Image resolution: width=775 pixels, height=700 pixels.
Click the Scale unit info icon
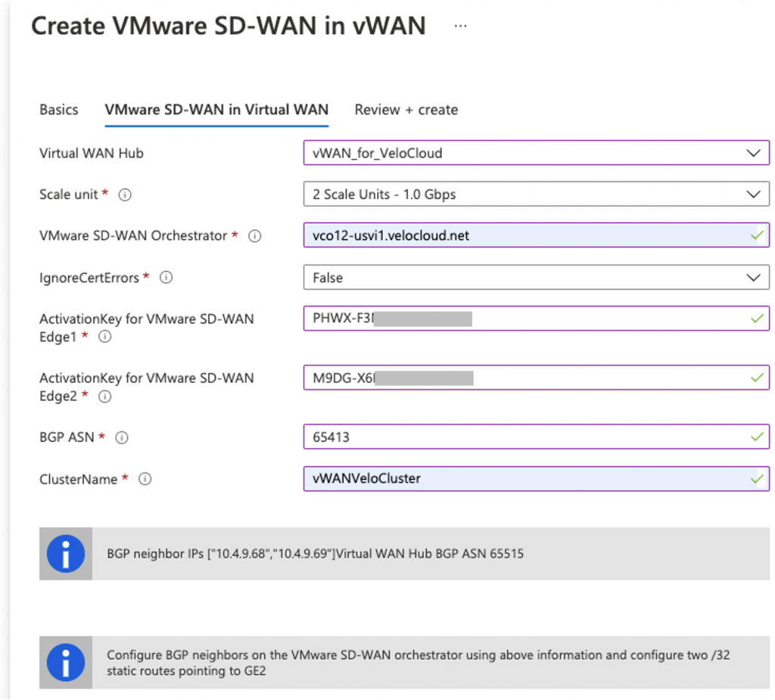point(125,194)
